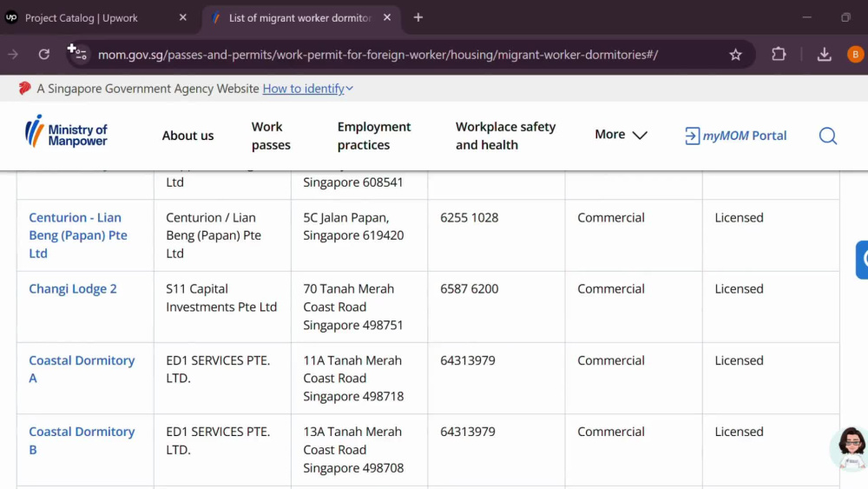Minimize the browser window
The image size is (868, 489).
click(806, 17)
